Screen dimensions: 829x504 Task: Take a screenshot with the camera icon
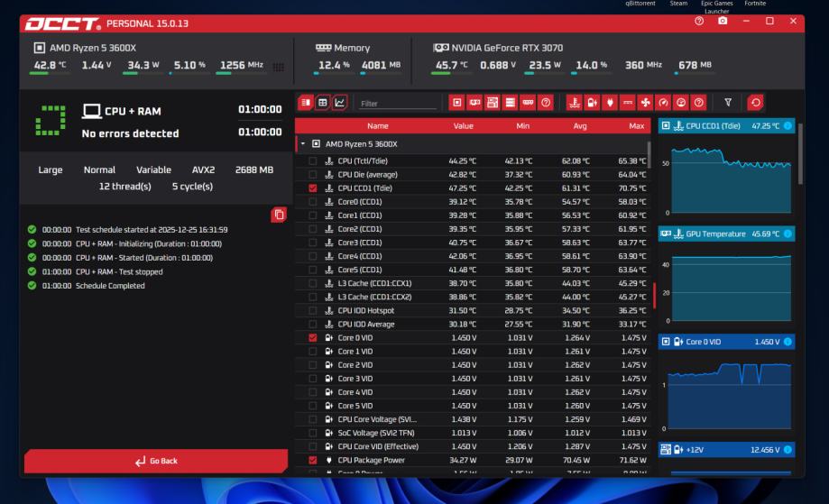(x=723, y=21)
